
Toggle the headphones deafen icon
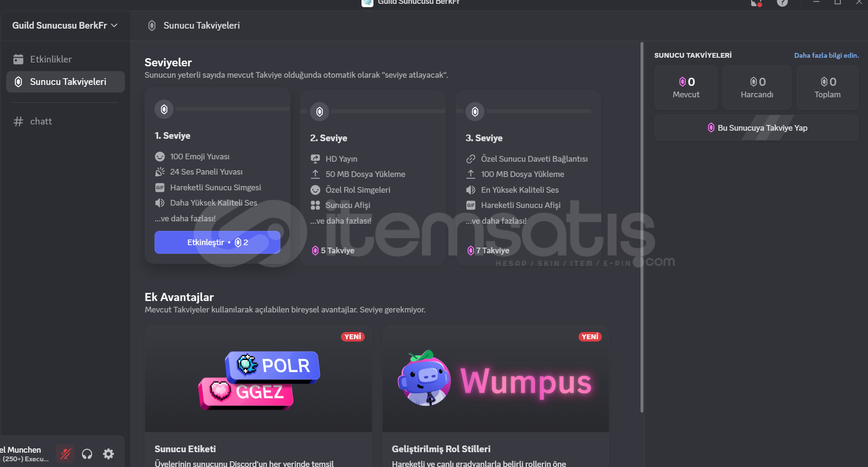coord(87,454)
